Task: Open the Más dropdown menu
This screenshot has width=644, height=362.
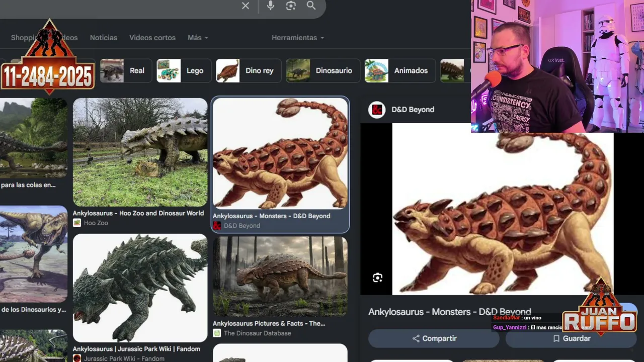Action: pyautogui.click(x=198, y=38)
